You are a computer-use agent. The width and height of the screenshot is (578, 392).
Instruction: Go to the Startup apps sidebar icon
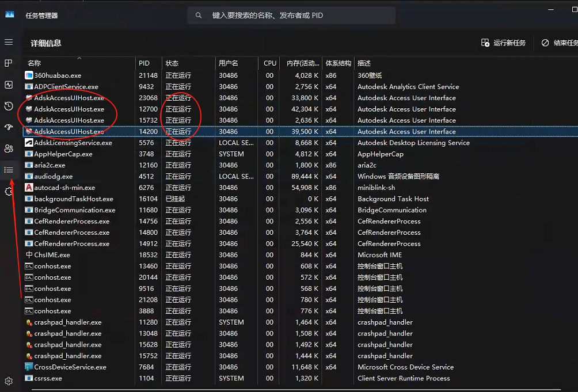(9, 127)
